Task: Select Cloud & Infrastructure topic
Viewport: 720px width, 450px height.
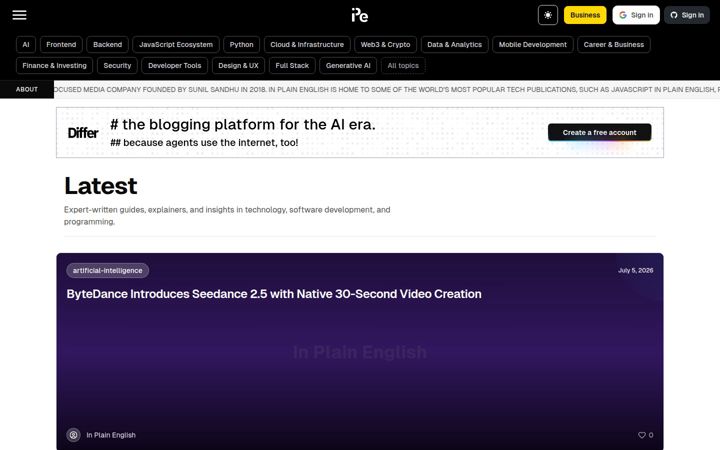Action: pyautogui.click(x=307, y=45)
